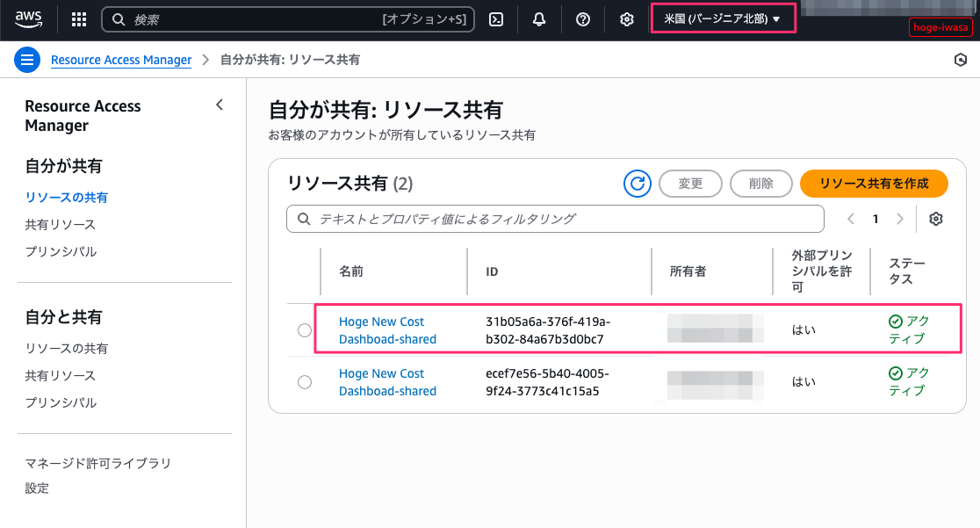Open the notifications bell
Screen dimensions: 980x528
pyautogui.click(x=539, y=19)
